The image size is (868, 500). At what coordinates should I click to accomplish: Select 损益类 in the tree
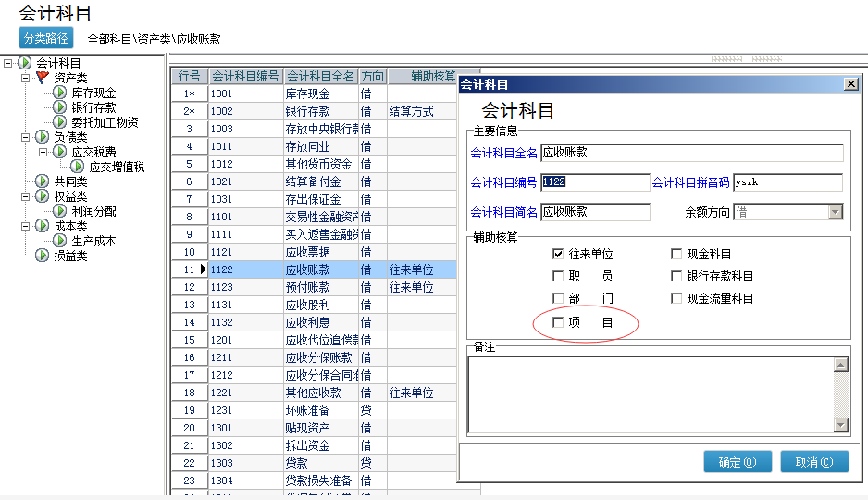point(70,256)
